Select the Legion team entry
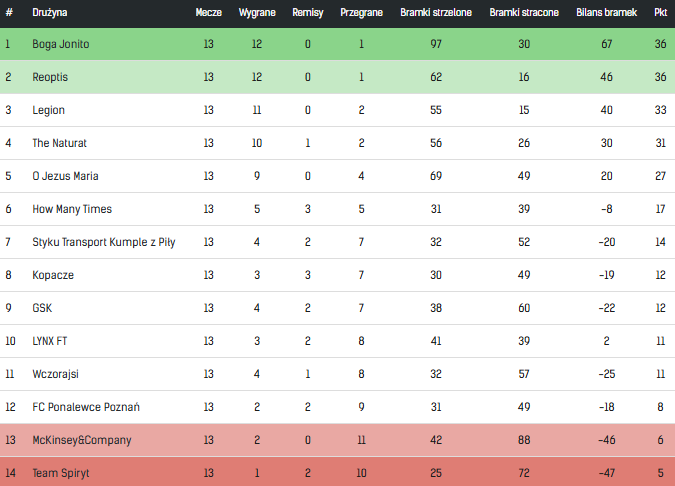 [48, 110]
